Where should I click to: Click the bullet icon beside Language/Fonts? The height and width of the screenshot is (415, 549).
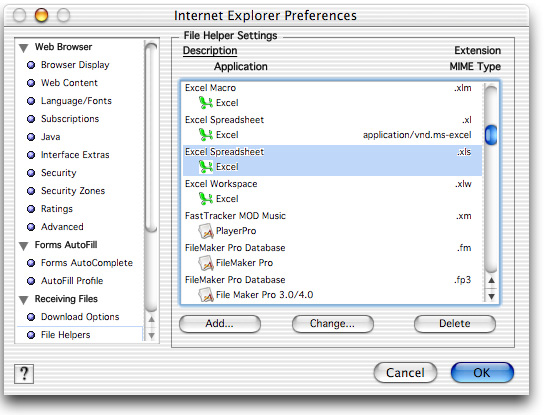point(31,101)
